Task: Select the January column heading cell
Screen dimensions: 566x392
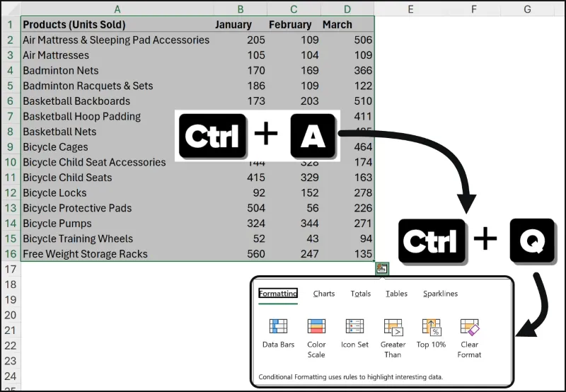Action: coord(233,25)
